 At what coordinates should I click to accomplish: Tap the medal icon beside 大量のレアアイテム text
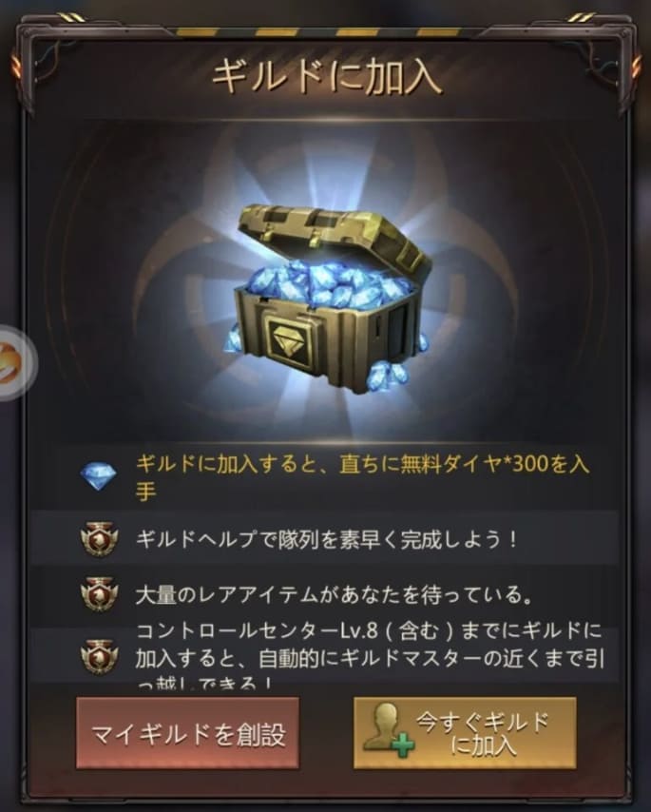click(100, 594)
